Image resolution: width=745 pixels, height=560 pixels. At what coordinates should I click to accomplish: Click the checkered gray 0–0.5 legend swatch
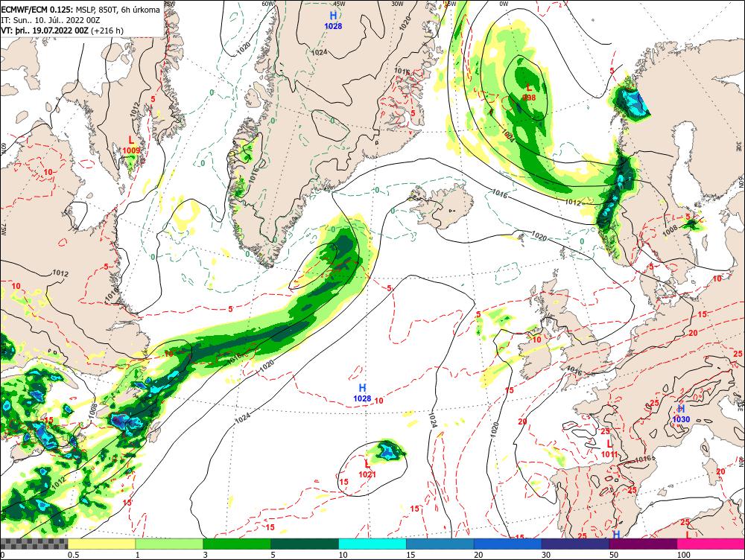click(34, 544)
